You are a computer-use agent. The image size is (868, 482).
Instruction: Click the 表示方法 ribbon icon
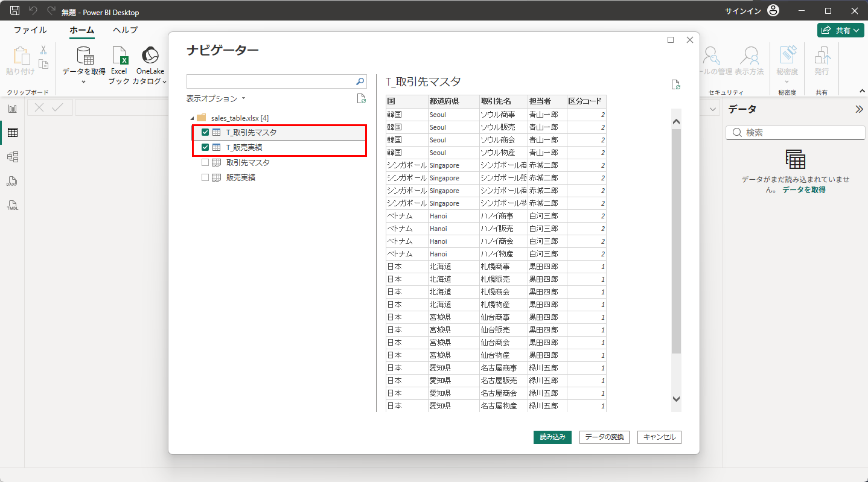(749, 55)
